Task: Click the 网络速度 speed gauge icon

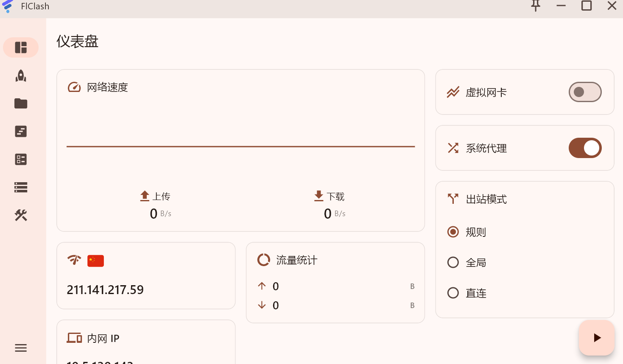Action: [74, 87]
